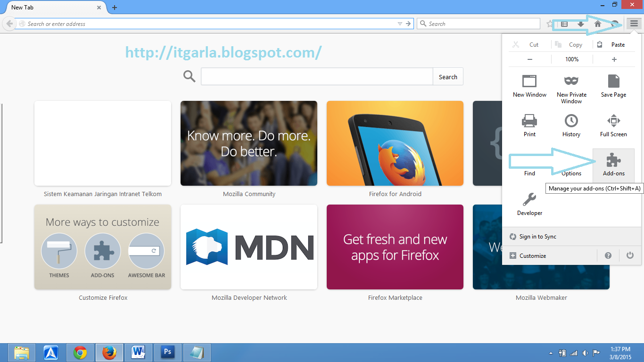644x362 pixels.
Task: Zoom out with the minus button
Action: coord(530,59)
